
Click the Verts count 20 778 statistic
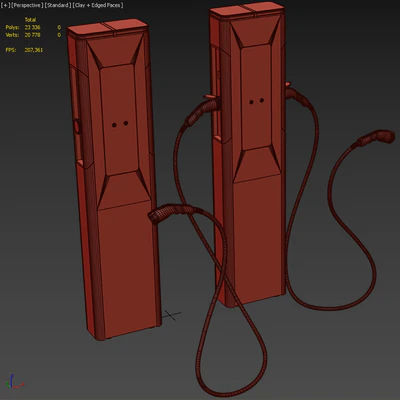pyautogui.click(x=32, y=35)
